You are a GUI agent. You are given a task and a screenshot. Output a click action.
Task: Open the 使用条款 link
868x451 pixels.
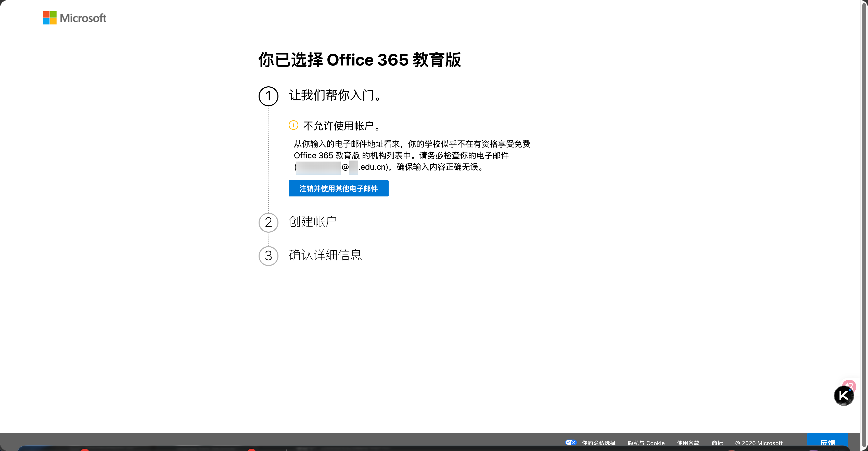click(x=688, y=443)
